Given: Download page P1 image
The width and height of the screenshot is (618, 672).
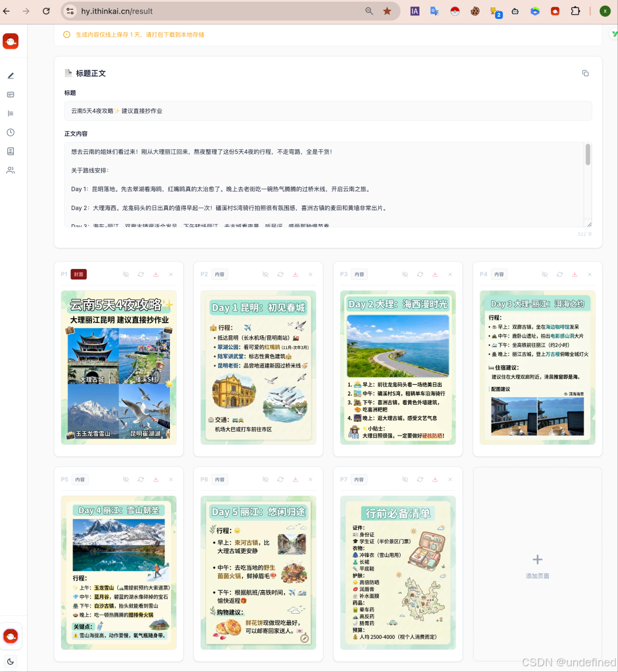Looking at the screenshot, I should pyautogui.click(x=156, y=274).
